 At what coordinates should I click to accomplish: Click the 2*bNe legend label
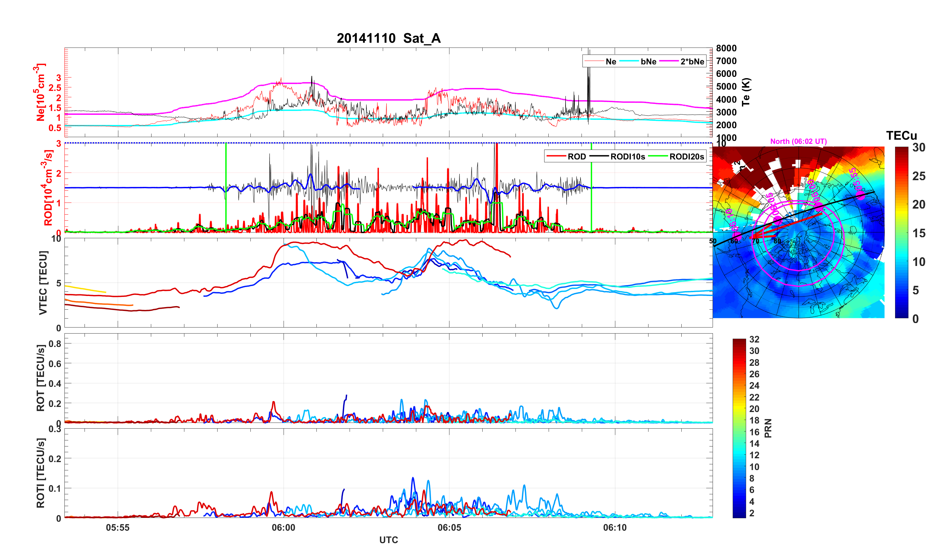(x=692, y=62)
